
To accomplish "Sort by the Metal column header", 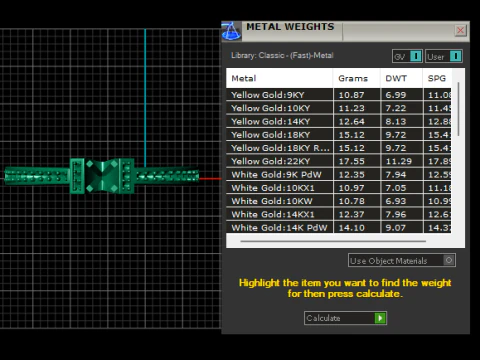I will point(279,78).
